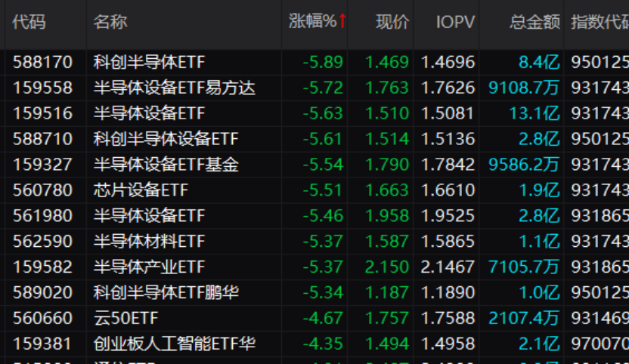The image size is (629, 364).
Task: Open the 半导体产业ETF entry
Action: [x=149, y=267]
